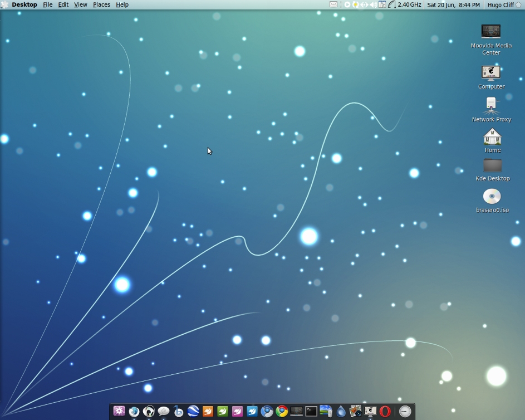Open the orange office suite dock icon

point(208,411)
